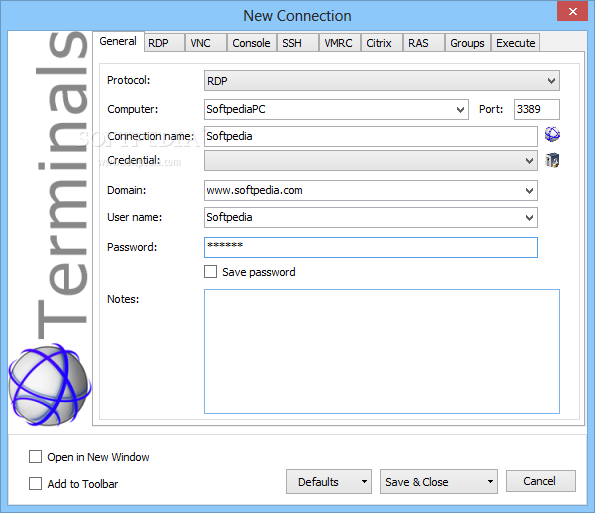Go to the SSH tab

coord(298,43)
